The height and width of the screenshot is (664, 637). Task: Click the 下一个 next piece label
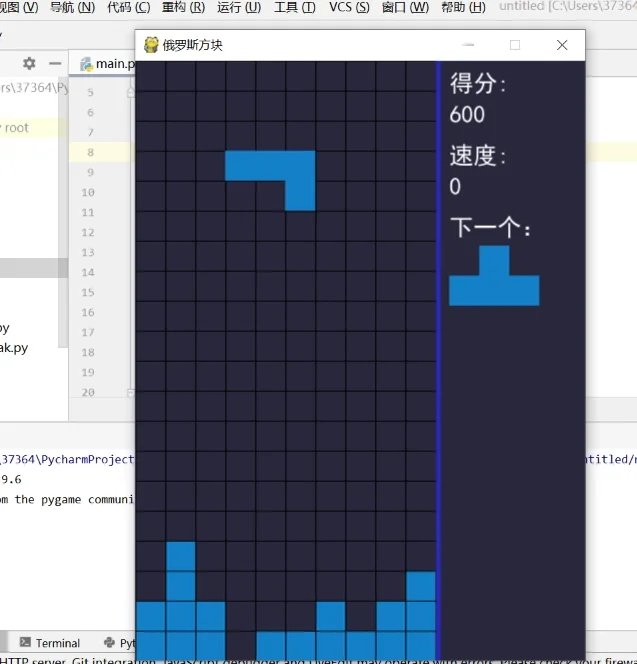490,228
